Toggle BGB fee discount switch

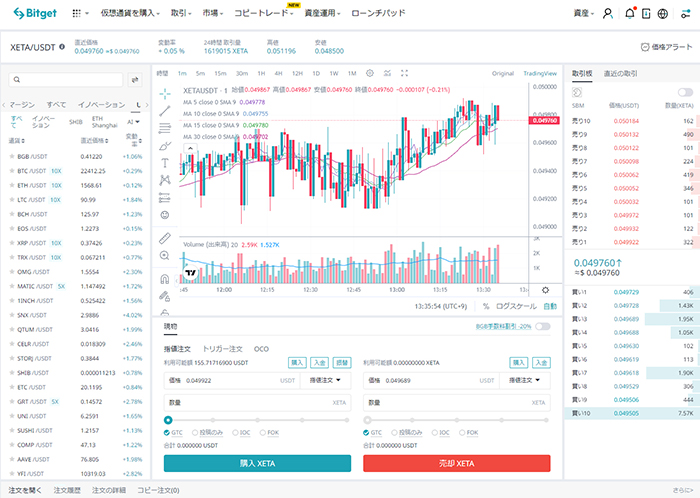[542, 326]
